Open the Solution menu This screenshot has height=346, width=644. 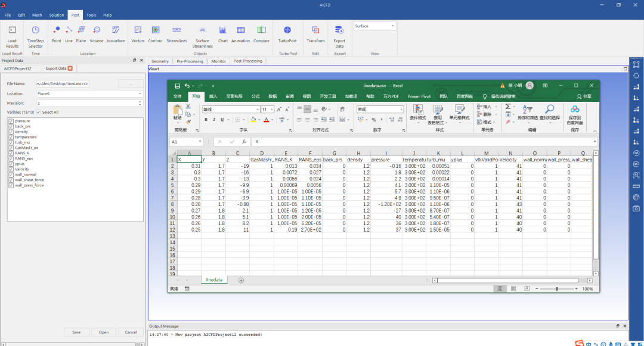(57, 15)
